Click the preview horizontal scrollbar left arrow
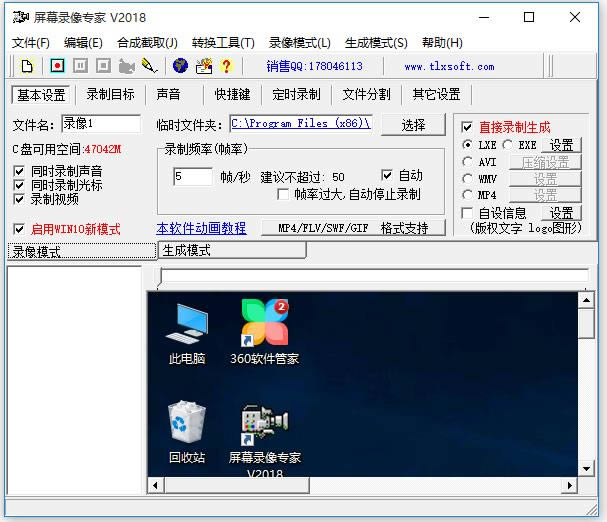The height and width of the screenshot is (522, 607). pyautogui.click(x=155, y=485)
